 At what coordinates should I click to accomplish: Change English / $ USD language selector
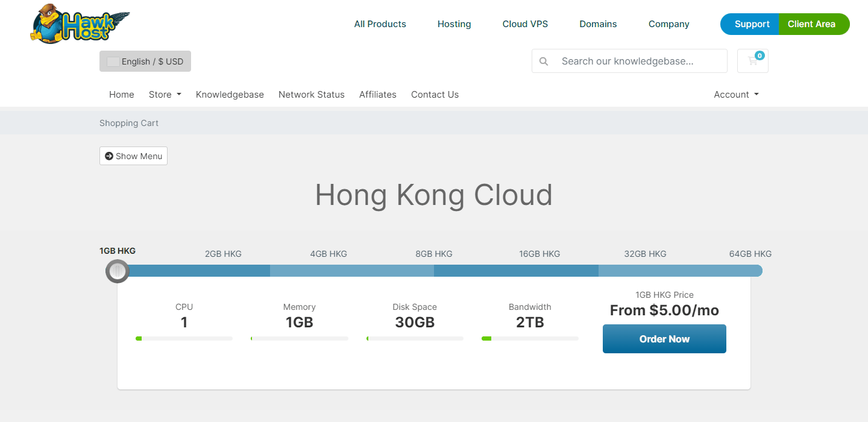(x=145, y=61)
